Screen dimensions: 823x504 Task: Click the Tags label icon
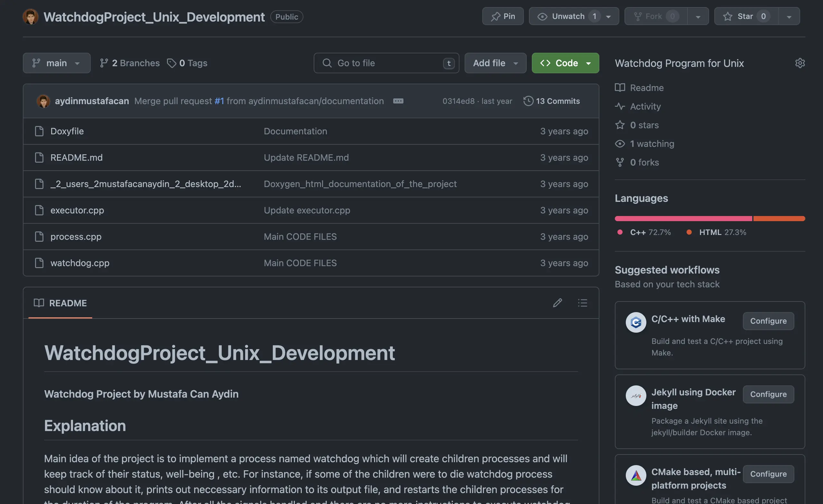(171, 63)
